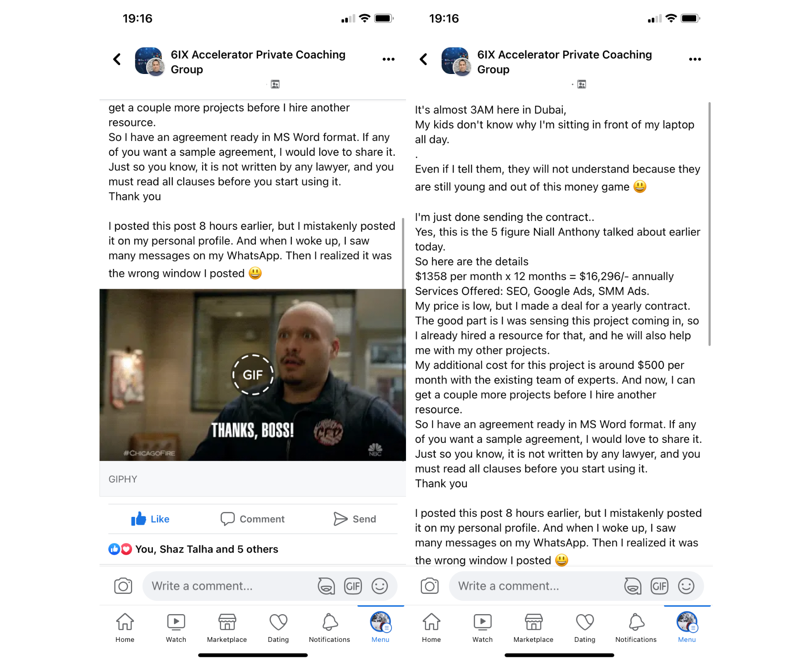Viewport: 812px width, 663px height.
Task: Open three-dot options menu in right screen
Action: point(695,59)
